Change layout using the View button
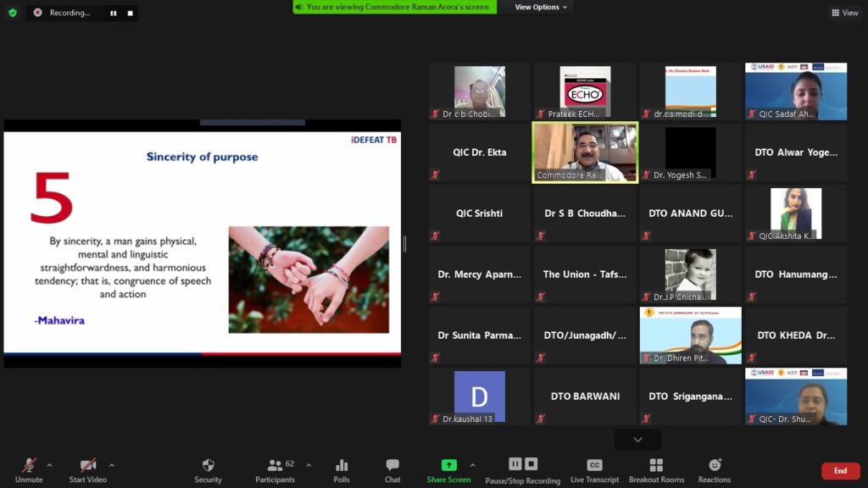Screen dimensions: 868x488 [845, 13]
